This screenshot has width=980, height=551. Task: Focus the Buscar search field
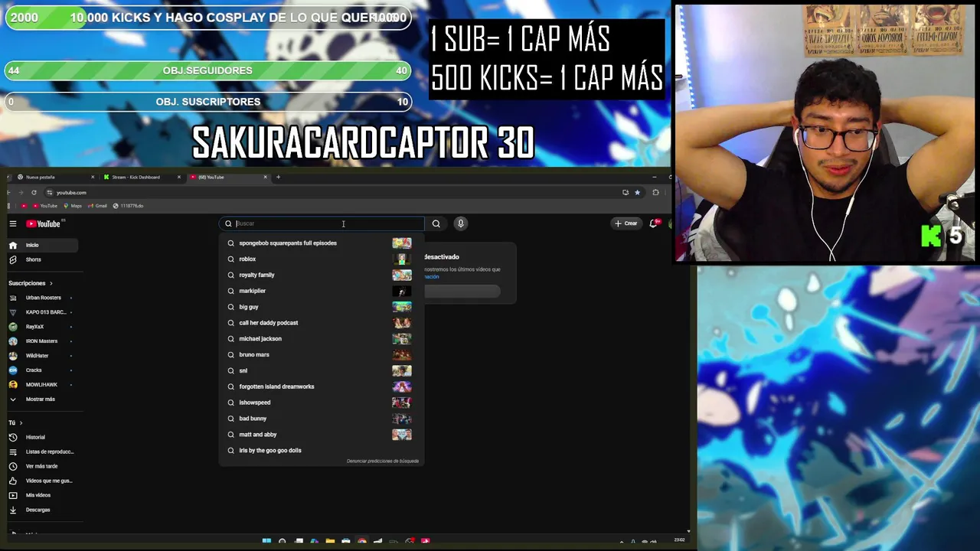(x=322, y=223)
